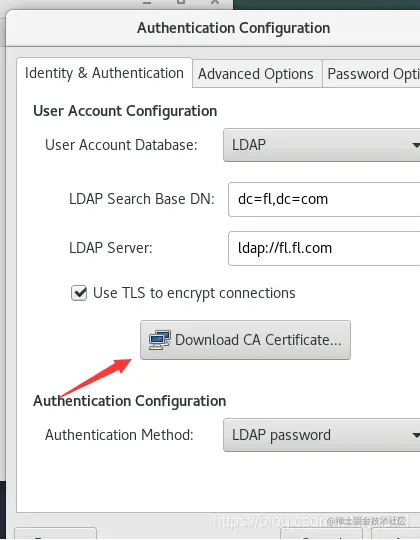
Task: Click the partially visible bottom-middle dialog button
Action: (321, 533)
